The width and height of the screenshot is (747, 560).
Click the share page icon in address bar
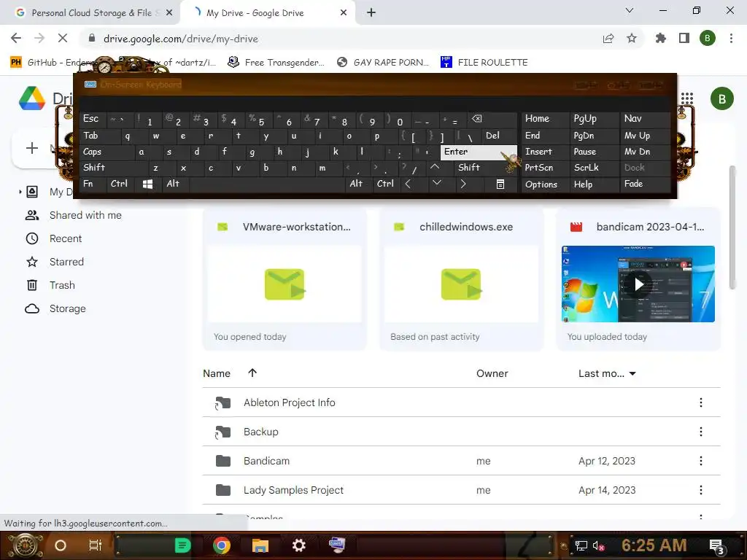[x=608, y=39]
